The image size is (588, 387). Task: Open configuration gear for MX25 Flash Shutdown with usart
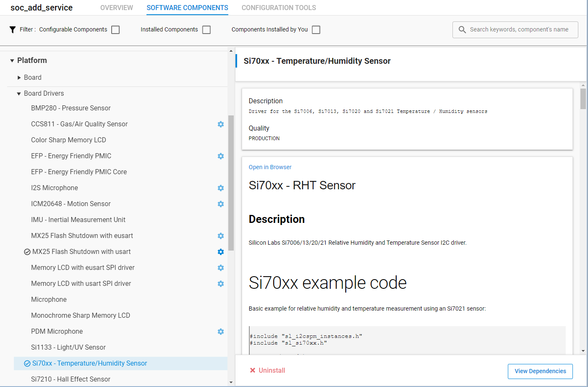pyautogui.click(x=221, y=252)
